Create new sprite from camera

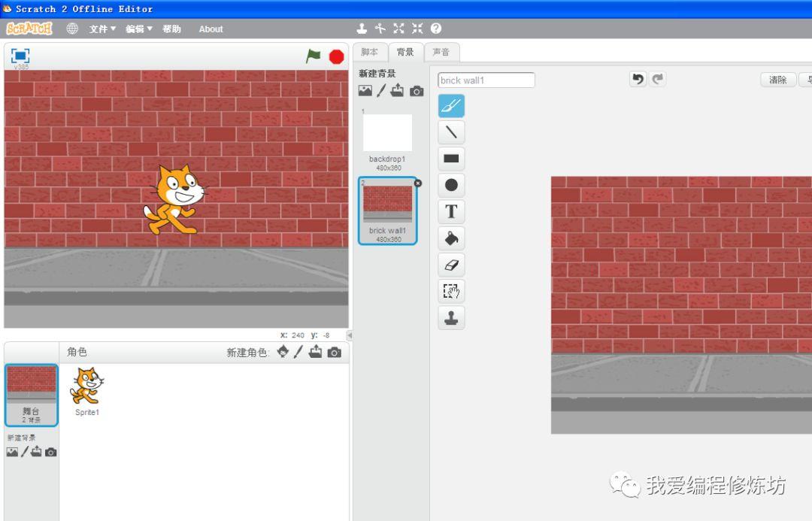(x=335, y=353)
